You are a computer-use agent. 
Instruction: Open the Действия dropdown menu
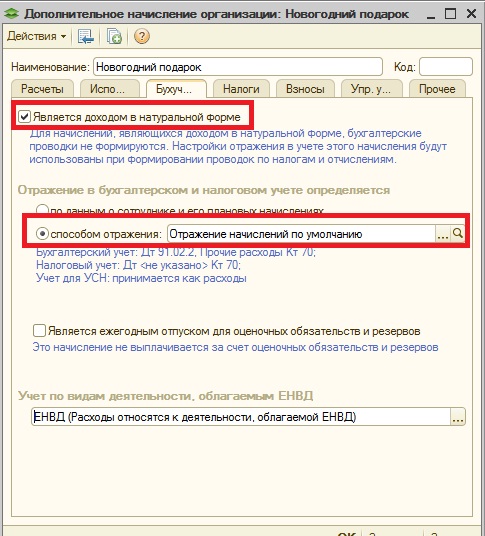point(37,36)
